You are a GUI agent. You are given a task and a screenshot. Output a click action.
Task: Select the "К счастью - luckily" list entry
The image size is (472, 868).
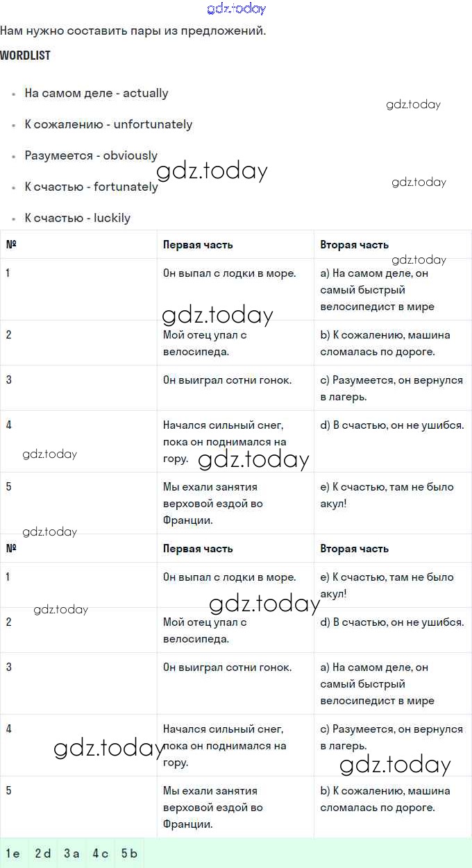[77, 218]
